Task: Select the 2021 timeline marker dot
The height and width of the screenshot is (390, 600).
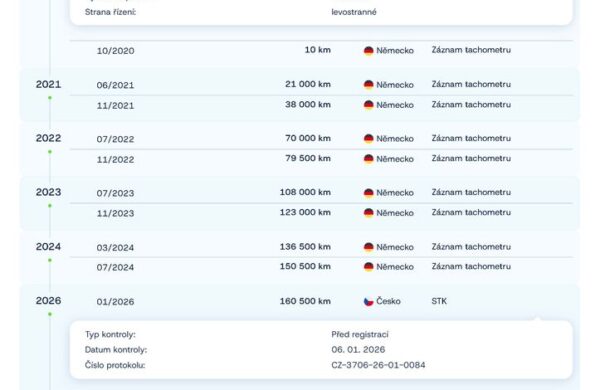Action: 50,98
